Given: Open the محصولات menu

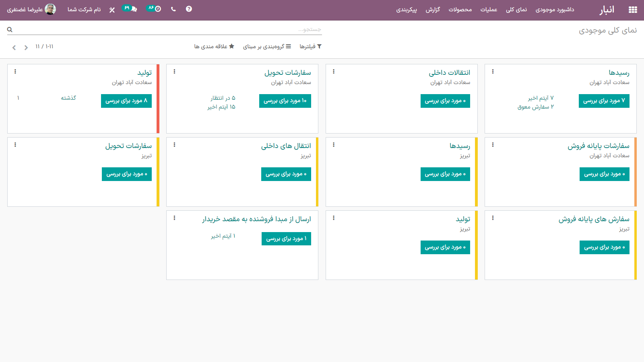Looking at the screenshot, I should pos(460,10).
